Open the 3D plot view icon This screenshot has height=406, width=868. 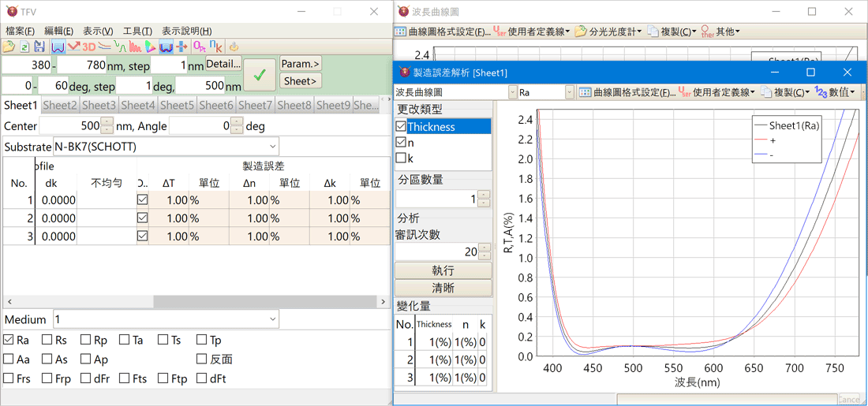coord(88,47)
